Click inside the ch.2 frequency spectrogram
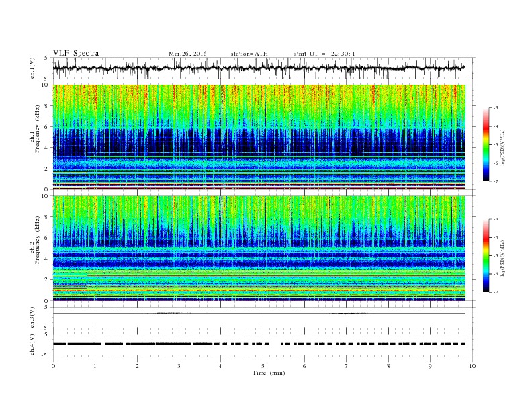The height and width of the screenshot is (411, 532). pyautogui.click(x=259, y=248)
